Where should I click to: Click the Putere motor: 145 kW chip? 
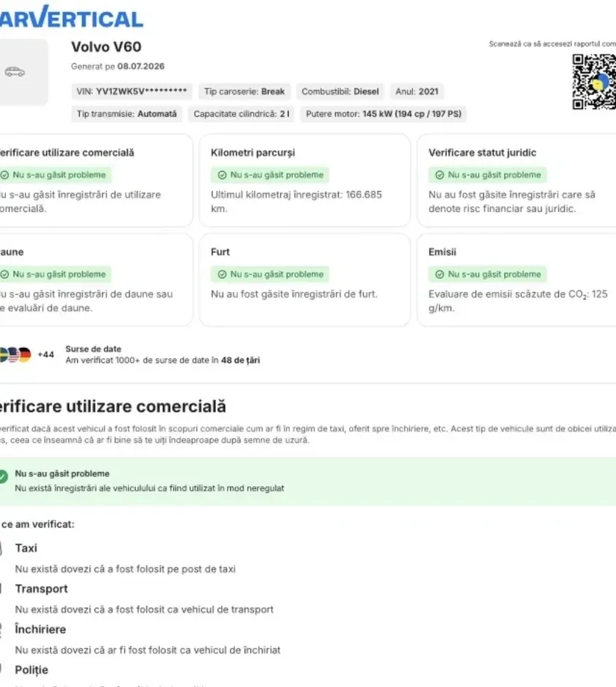pyautogui.click(x=383, y=114)
